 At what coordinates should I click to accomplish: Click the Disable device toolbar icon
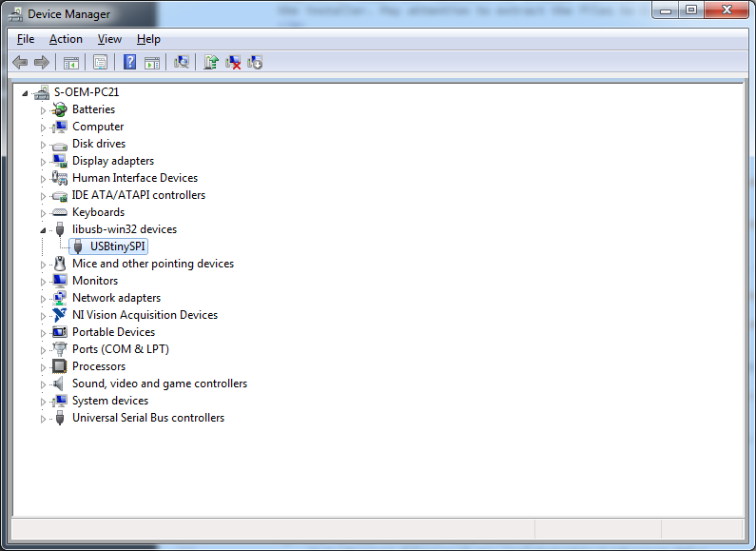point(255,62)
